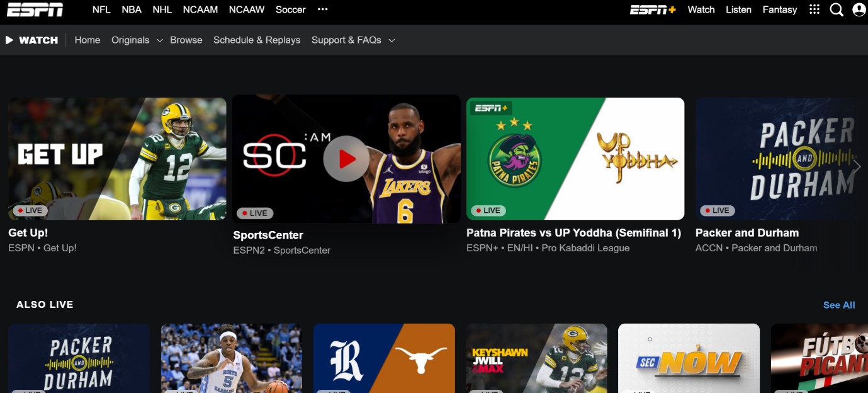The height and width of the screenshot is (393, 868).
Task: Open the NBA menu
Action: point(132,9)
